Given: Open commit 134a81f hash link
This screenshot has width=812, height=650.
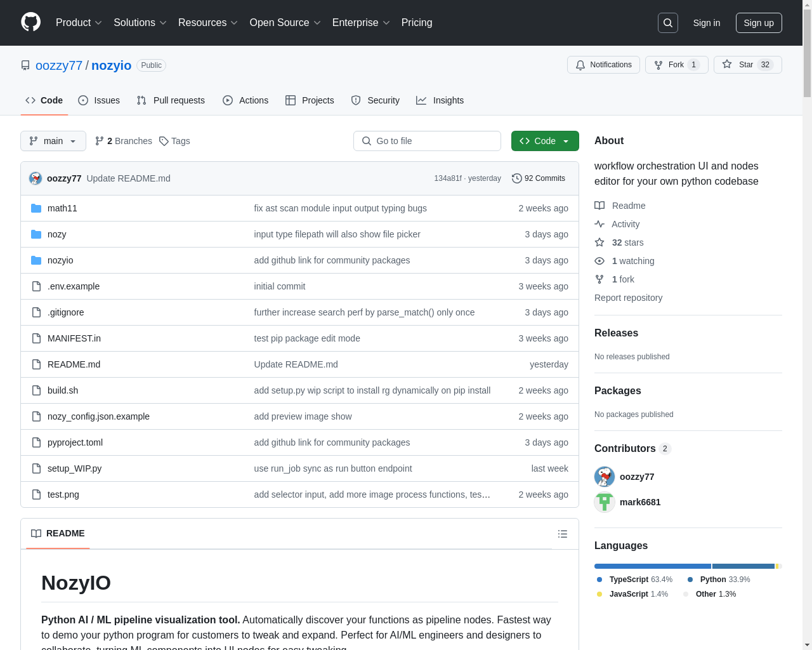Looking at the screenshot, I should tap(448, 178).
